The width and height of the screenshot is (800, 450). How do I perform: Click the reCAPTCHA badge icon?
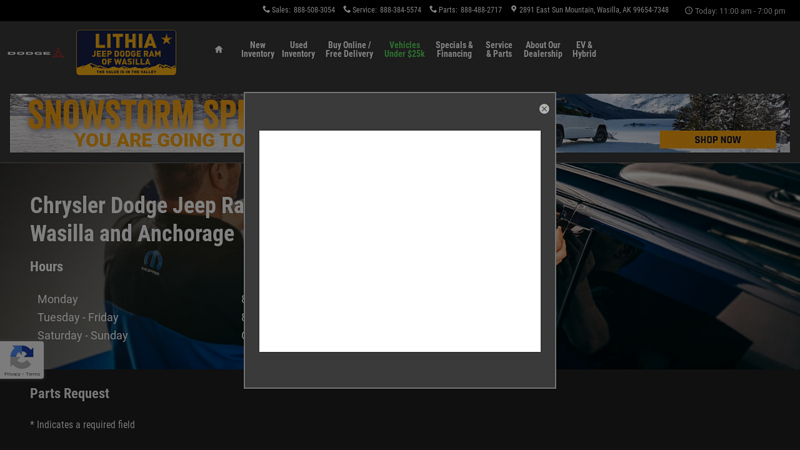(21, 357)
